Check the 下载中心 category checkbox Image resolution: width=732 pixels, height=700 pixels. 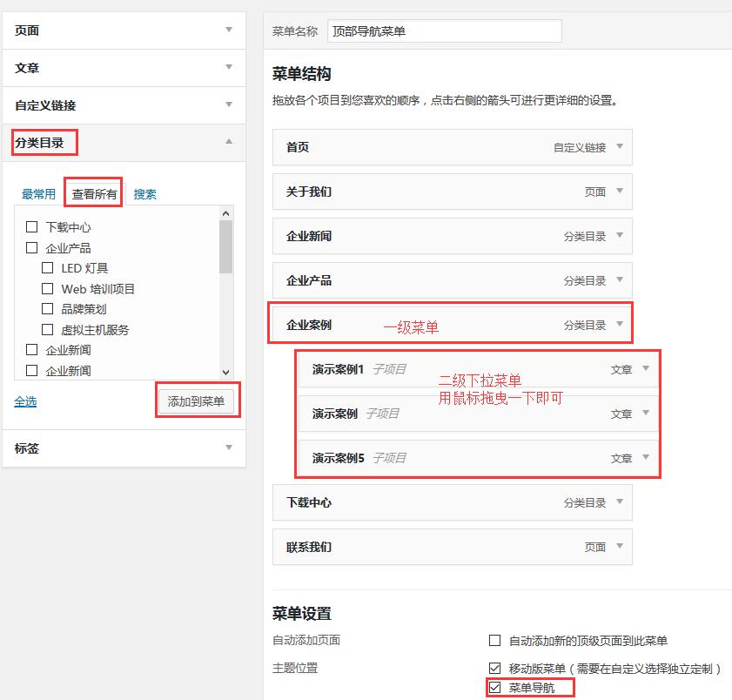point(32,227)
